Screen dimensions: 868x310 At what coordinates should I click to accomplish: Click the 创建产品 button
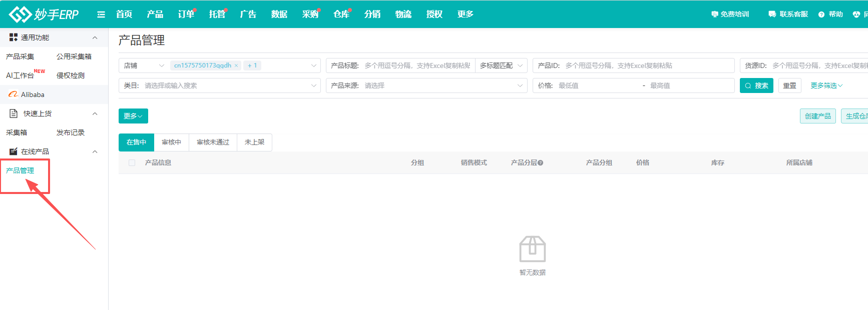(x=817, y=116)
